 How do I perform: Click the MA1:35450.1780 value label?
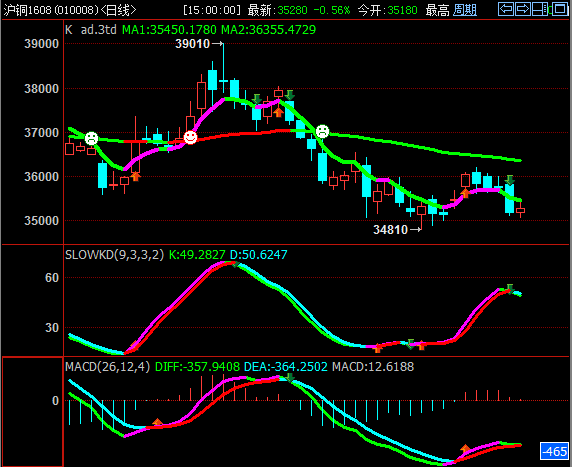tap(169, 30)
